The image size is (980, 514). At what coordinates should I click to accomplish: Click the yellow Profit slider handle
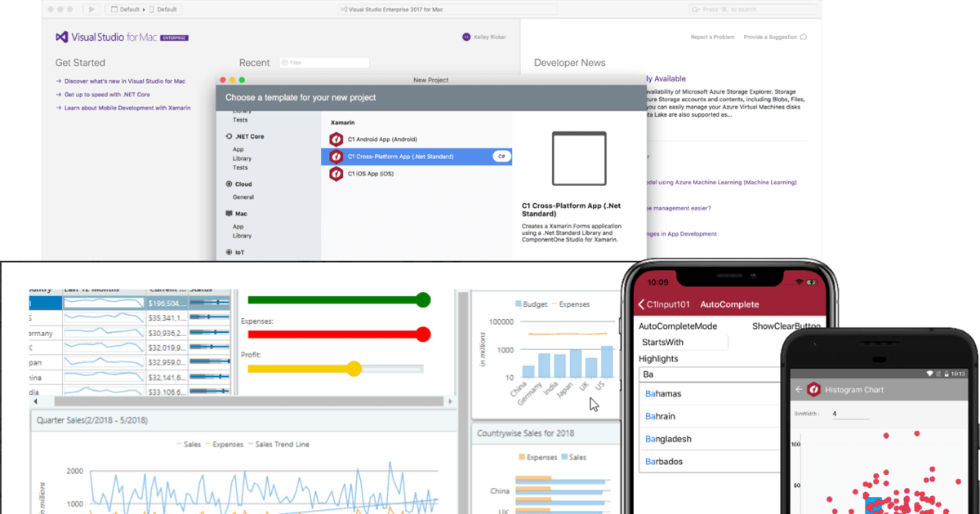click(354, 369)
